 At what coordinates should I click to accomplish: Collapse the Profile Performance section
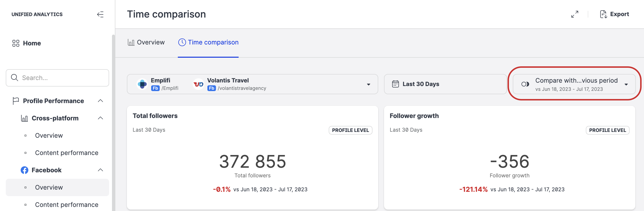[100, 101]
